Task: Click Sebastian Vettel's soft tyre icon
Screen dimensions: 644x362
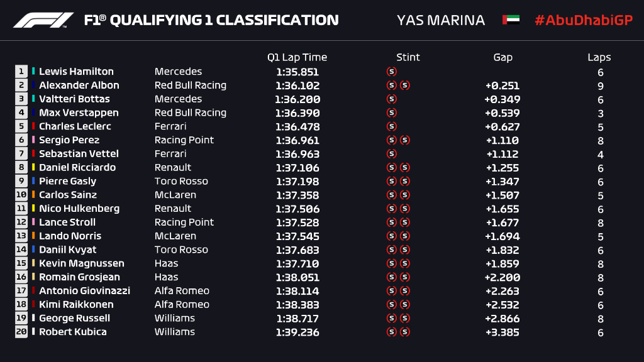Action: [x=391, y=154]
